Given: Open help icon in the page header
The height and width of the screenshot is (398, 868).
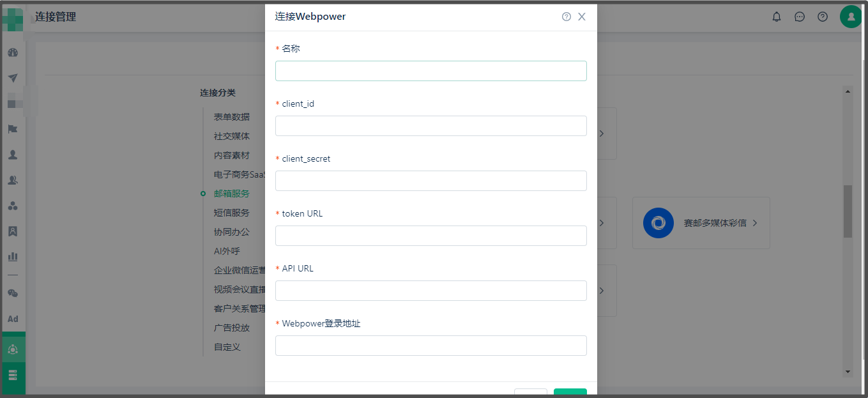Looking at the screenshot, I should pos(823,17).
